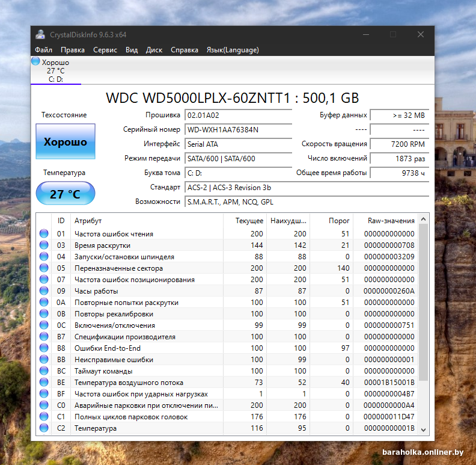Click the attribute list vertical scrollbar thumb
This screenshot has width=476, height=465.
click(424, 303)
